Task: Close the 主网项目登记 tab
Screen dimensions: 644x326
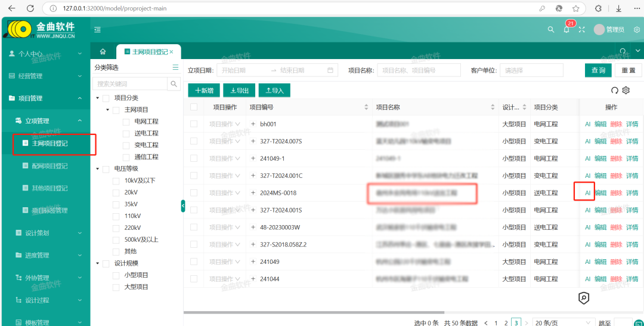Action: click(172, 52)
